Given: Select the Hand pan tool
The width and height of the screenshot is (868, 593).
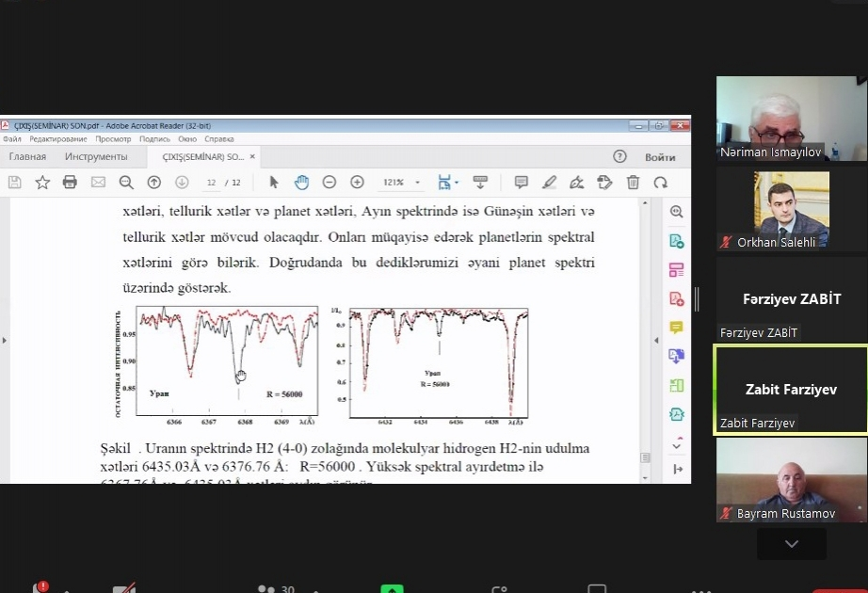Looking at the screenshot, I should [301, 183].
